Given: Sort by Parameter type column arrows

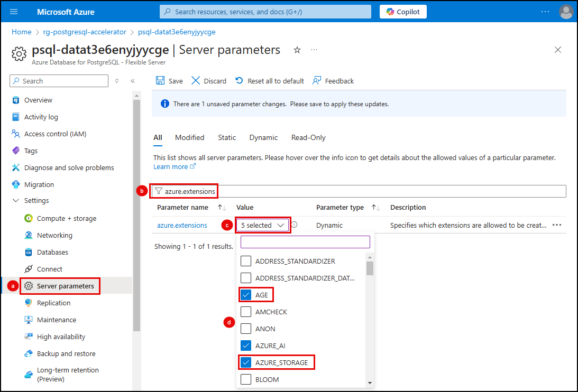Looking at the screenshot, I should click(376, 208).
